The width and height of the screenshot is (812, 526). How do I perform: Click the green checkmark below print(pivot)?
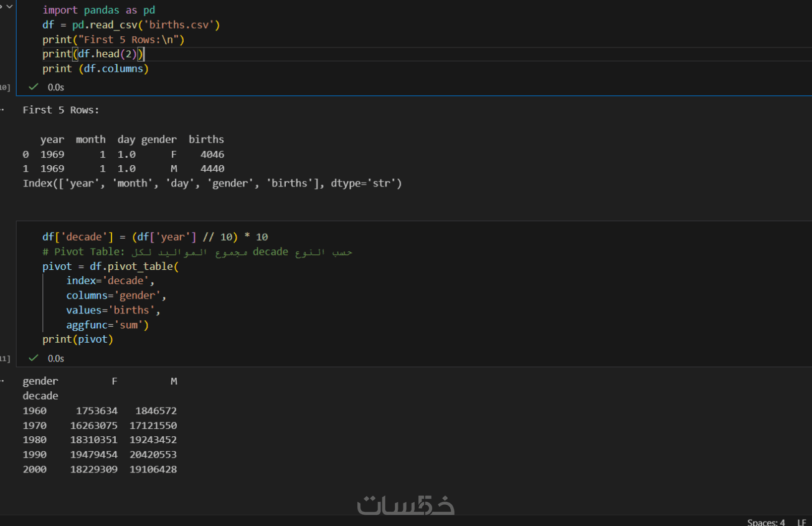[x=34, y=358]
